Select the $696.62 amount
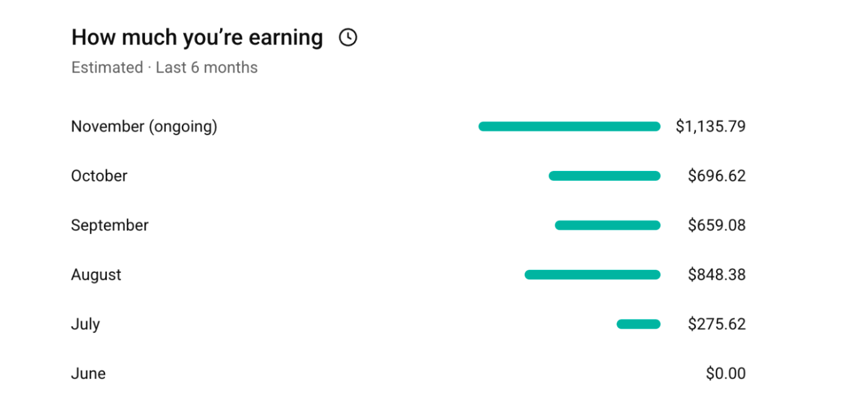Image resolution: width=868 pixels, height=420 pixels. pyautogui.click(x=717, y=176)
